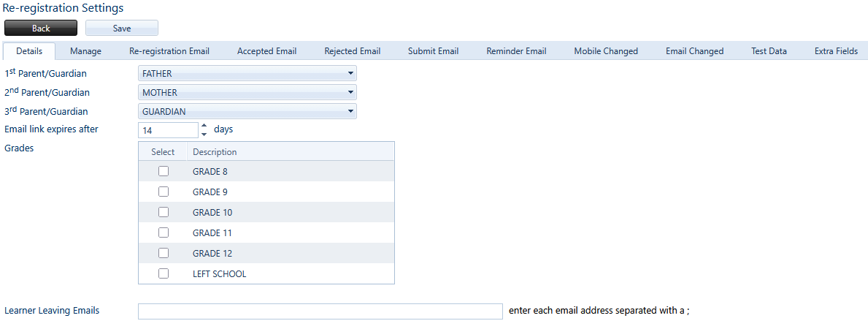Tick the LEFT SCHOOL checkbox
Screen dimensions: 868x329
pyautogui.click(x=164, y=273)
